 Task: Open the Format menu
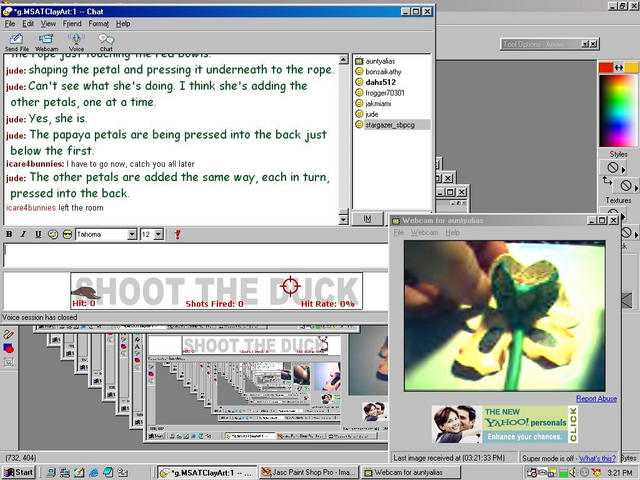(99, 24)
